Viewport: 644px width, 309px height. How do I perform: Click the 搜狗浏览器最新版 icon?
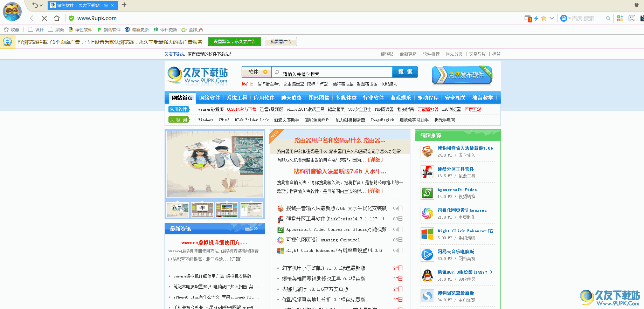click(427, 296)
